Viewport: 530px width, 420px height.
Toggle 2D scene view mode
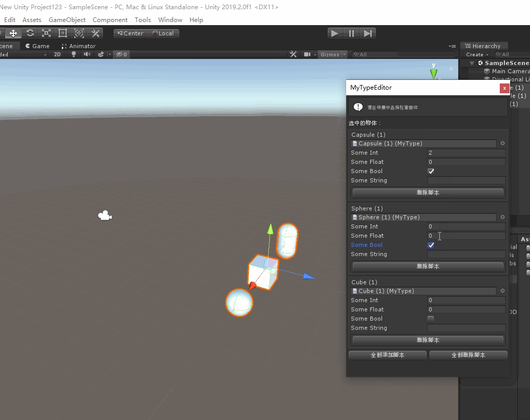[x=57, y=54]
